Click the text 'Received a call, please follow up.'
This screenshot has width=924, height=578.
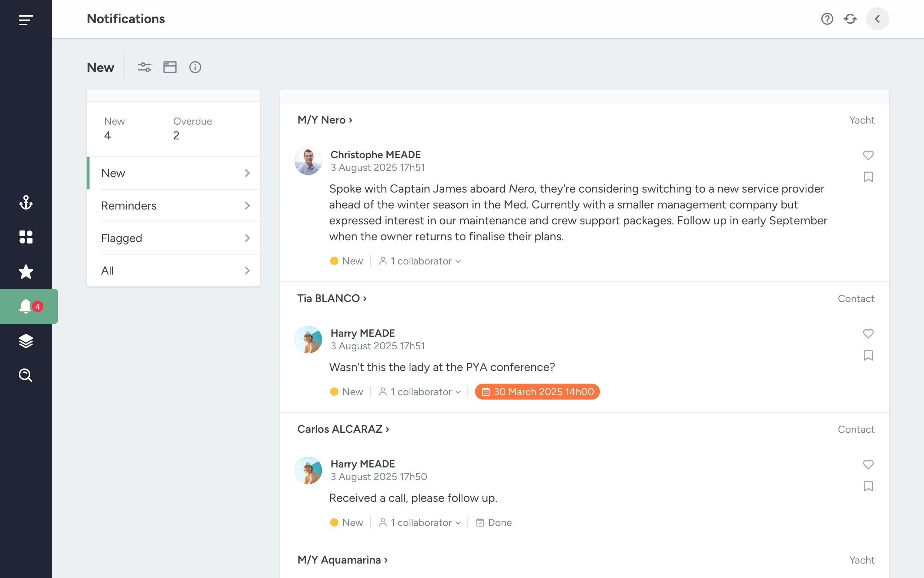(413, 498)
